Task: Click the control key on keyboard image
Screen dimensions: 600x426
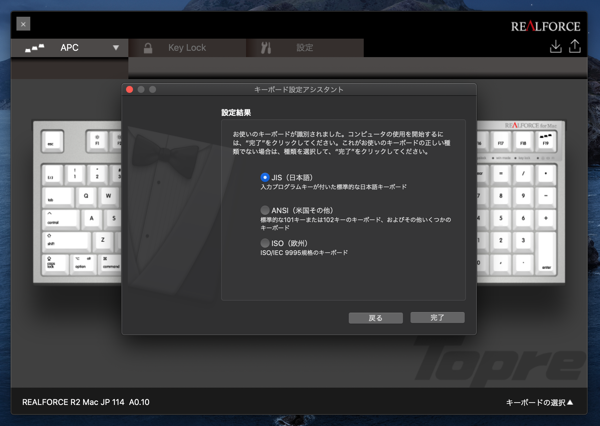Action: (x=60, y=219)
